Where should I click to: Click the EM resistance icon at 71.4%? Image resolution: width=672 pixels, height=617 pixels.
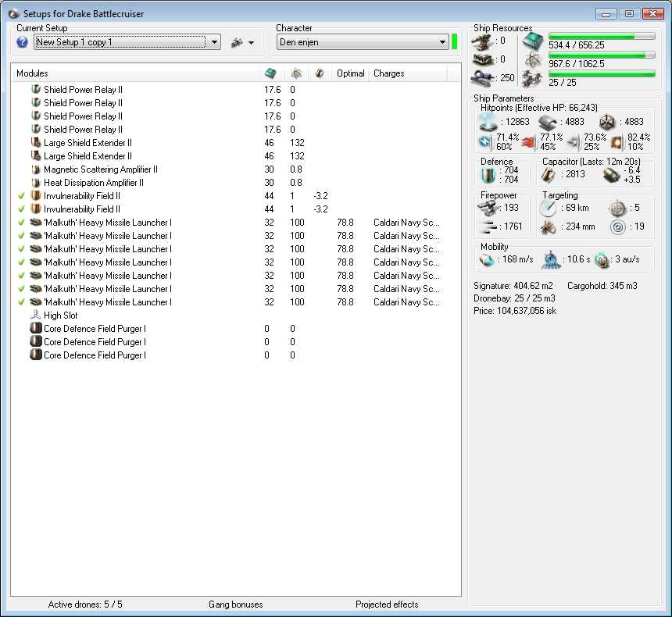click(x=485, y=141)
